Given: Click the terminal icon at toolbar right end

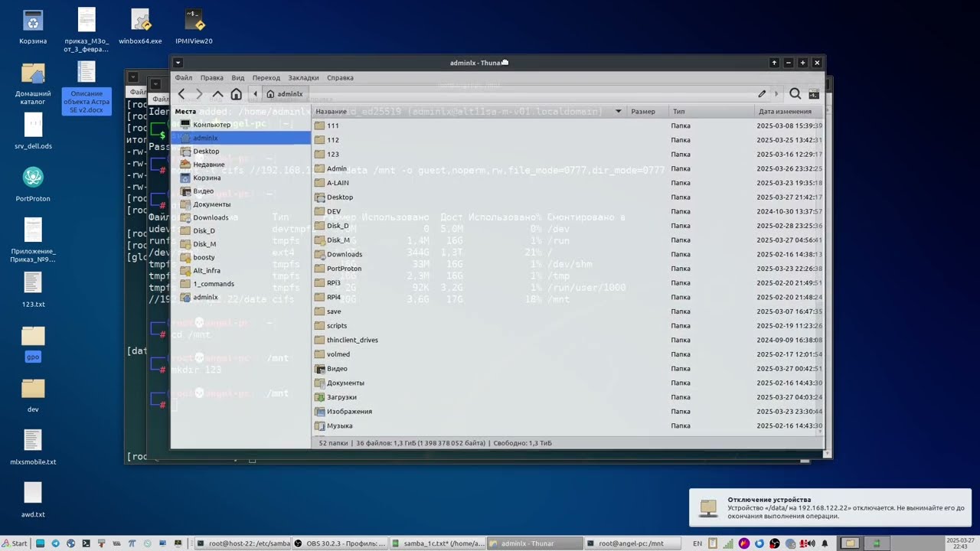Looking at the screenshot, I should coord(814,94).
